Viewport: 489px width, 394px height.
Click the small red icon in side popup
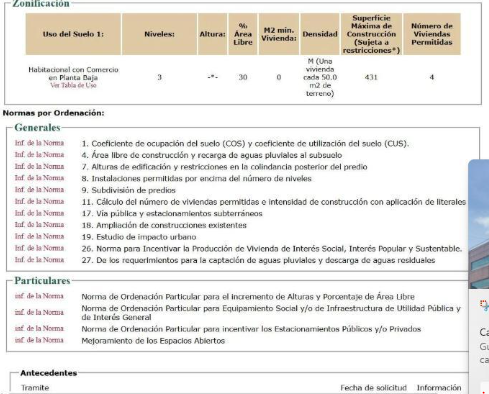click(484, 305)
